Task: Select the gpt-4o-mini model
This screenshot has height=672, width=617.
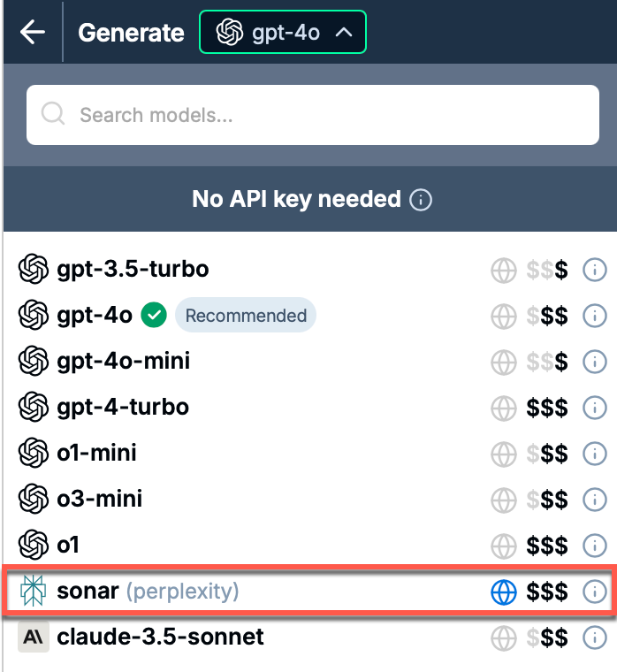Action: [x=123, y=361]
